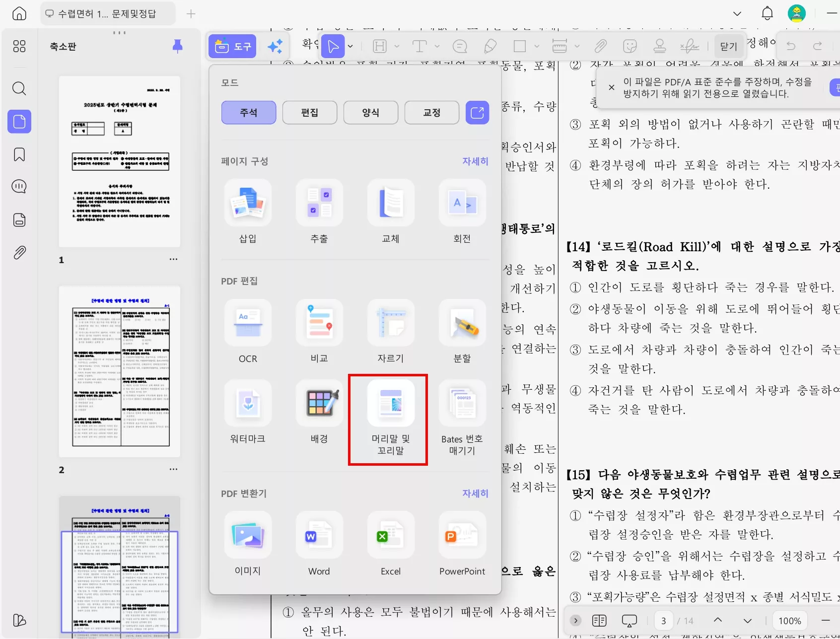Click 자세히 next to 페이지 구성

475,161
